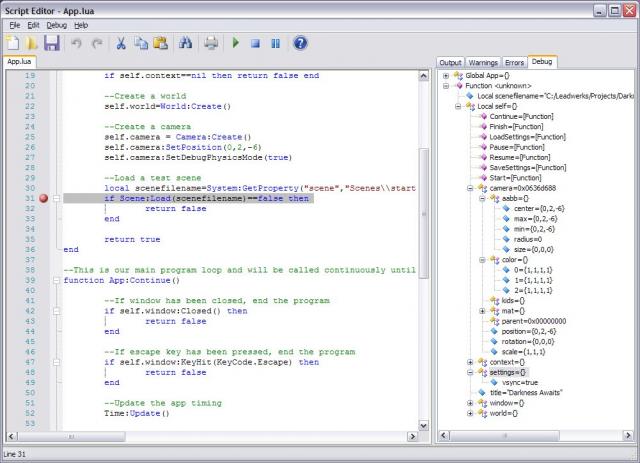Click the Print icon
640x463 pixels.
pyautogui.click(x=211, y=43)
